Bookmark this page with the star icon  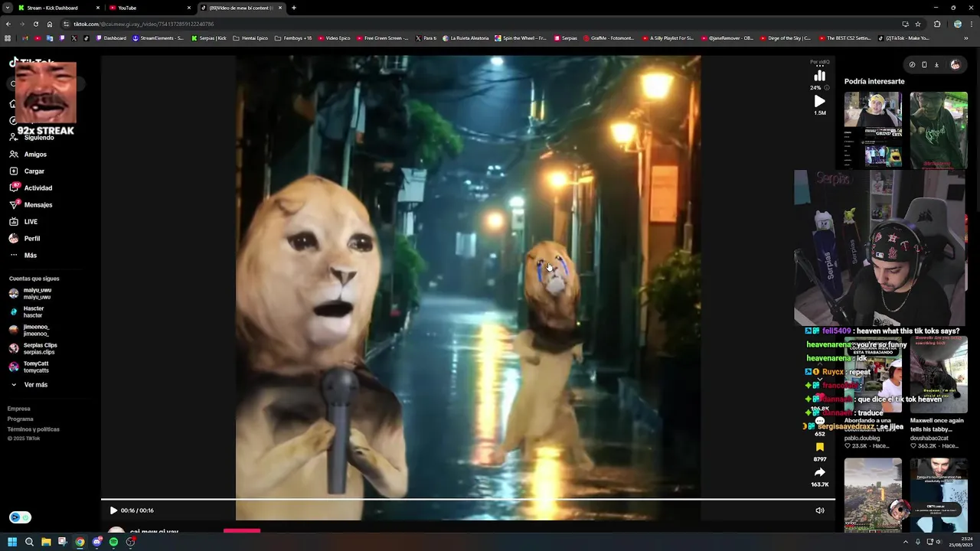click(918, 24)
